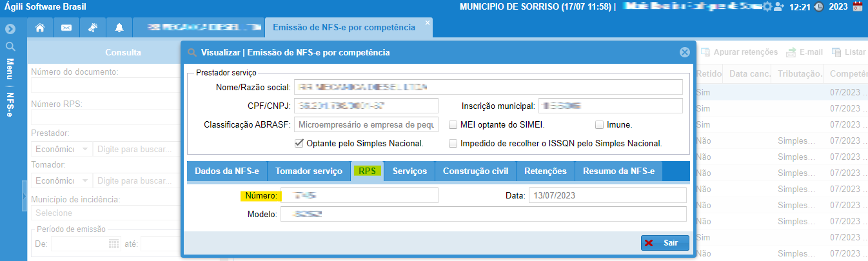The width and height of the screenshot is (868, 261).
Task: Click the Ágili Software Brasil title
Action: [45, 7]
